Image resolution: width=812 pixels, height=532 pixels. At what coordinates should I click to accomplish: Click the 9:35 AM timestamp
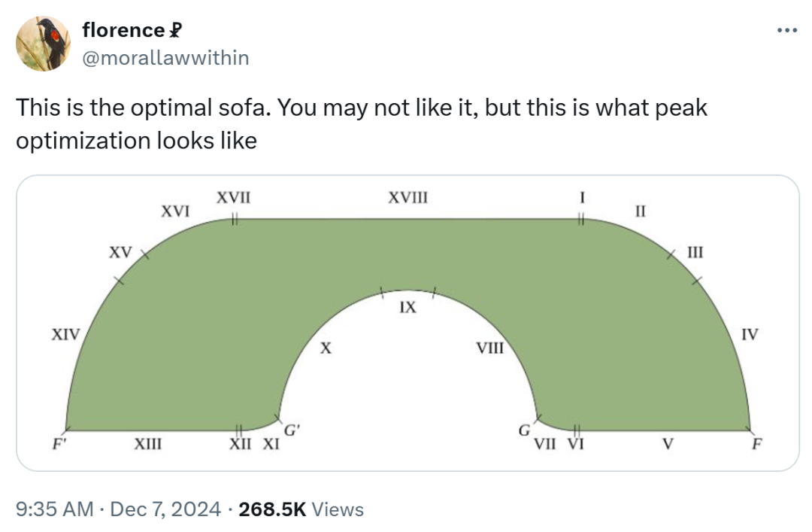click(x=55, y=509)
